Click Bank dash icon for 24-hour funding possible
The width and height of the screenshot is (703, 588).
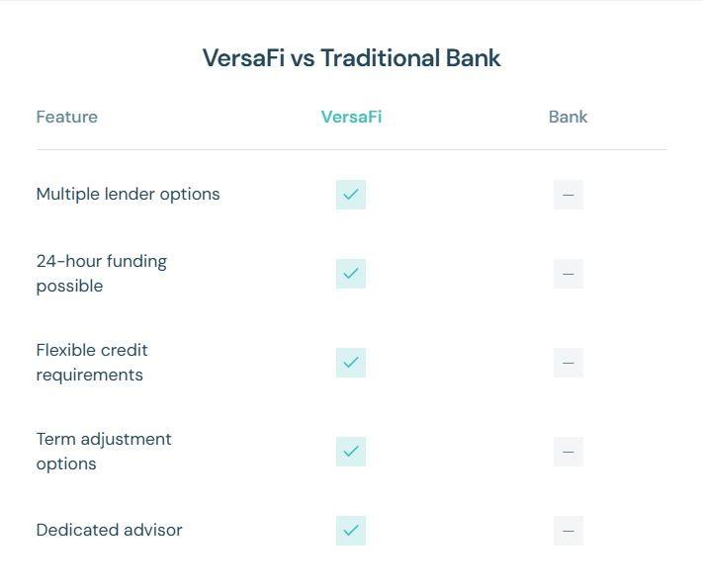coord(569,274)
